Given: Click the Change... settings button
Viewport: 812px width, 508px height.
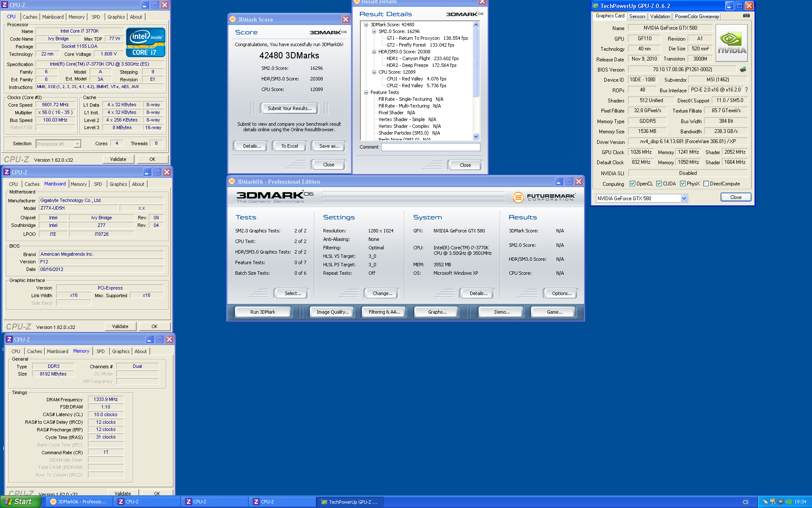Looking at the screenshot, I should coord(382,293).
